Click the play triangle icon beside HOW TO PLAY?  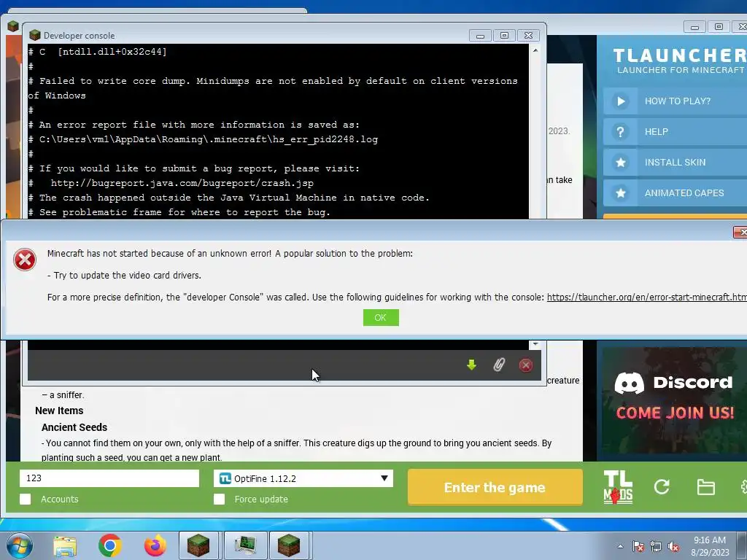(x=620, y=101)
